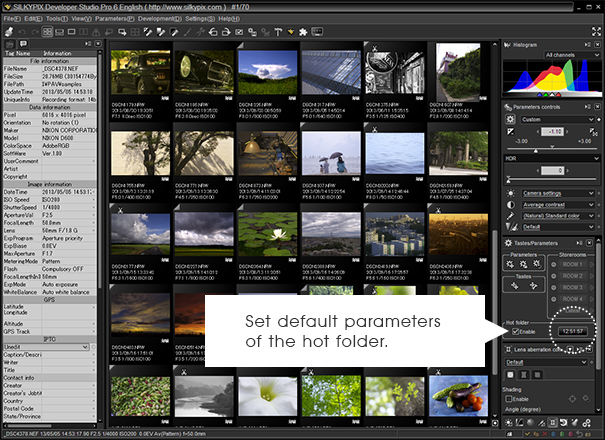The height and width of the screenshot is (440, 605).
Task: Increase HDR value with right arrow
Action: coord(568,171)
